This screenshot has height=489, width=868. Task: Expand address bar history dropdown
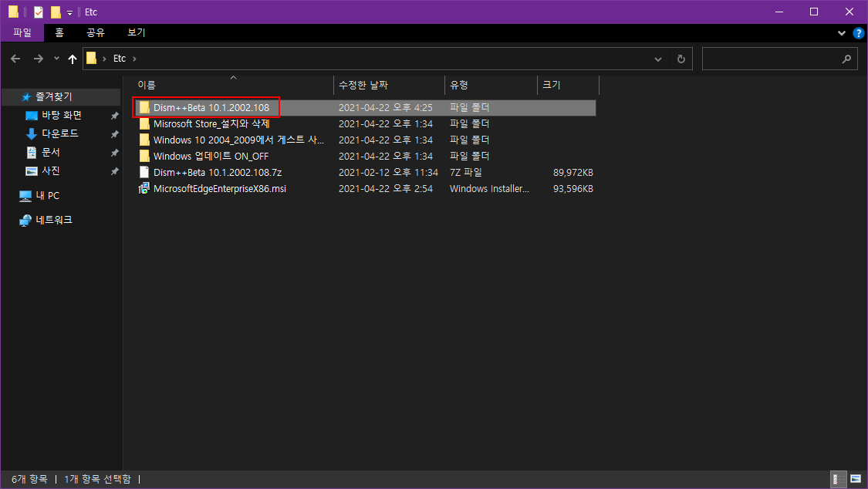tap(657, 59)
